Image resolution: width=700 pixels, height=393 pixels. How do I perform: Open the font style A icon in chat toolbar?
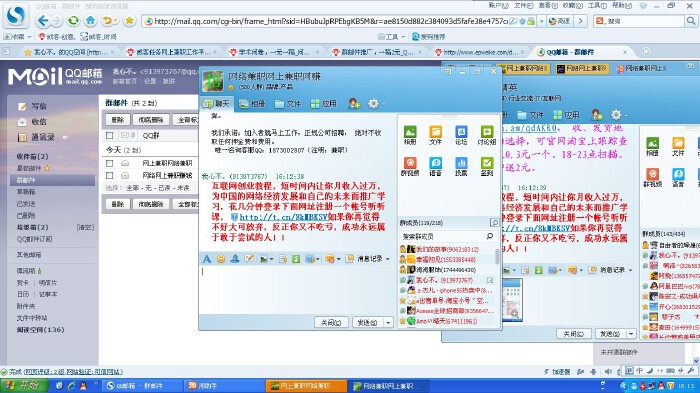coord(207,259)
